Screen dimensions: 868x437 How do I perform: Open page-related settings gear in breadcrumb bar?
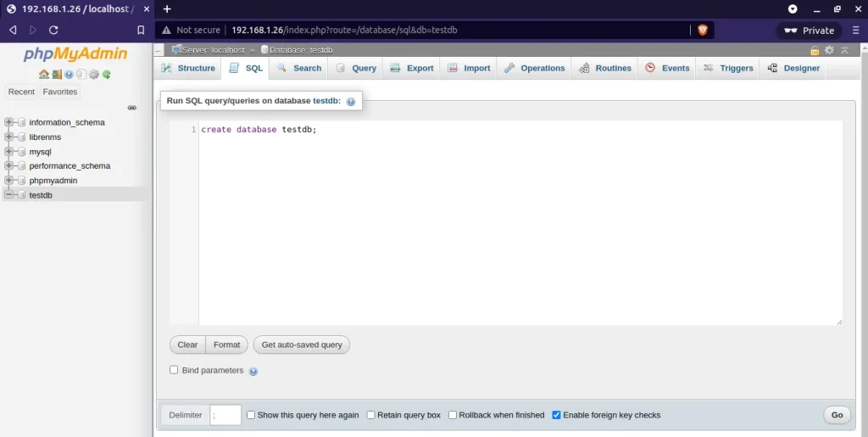click(x=829, y=50)
